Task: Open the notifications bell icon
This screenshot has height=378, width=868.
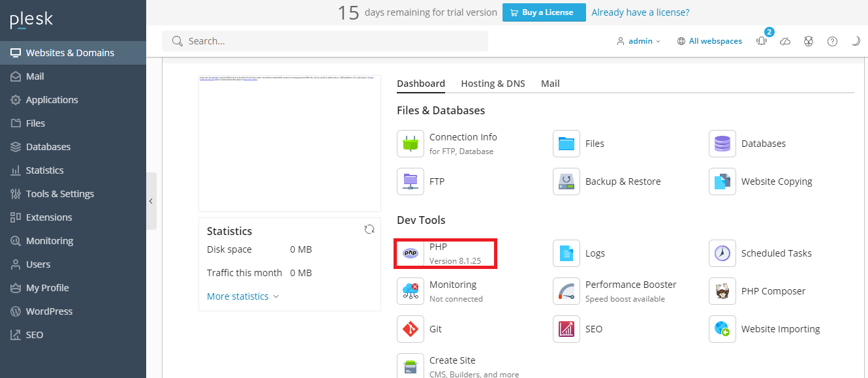Action: tap(762, 41)
